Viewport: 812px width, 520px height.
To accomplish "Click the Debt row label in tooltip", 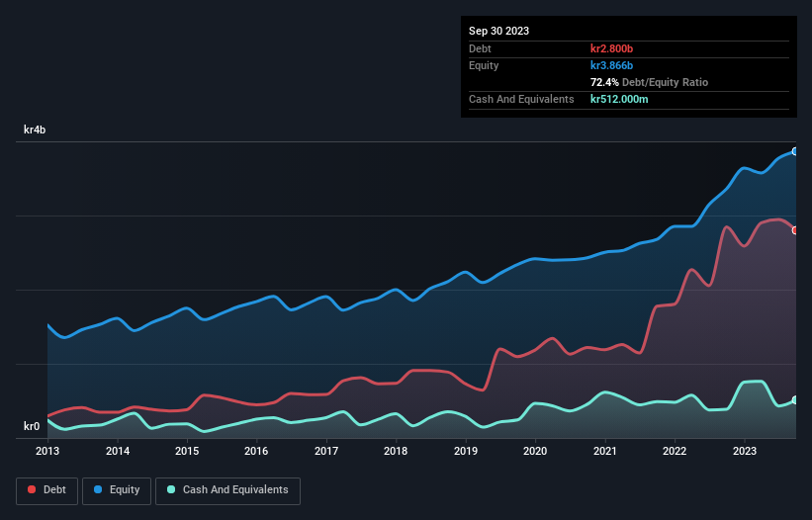I will pos(480,48).
